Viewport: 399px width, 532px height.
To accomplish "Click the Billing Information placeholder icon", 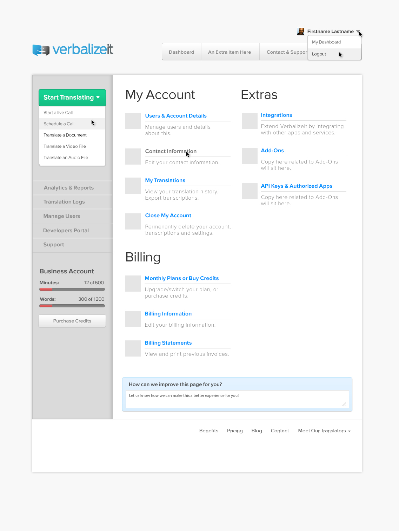I will coord(133,319).
